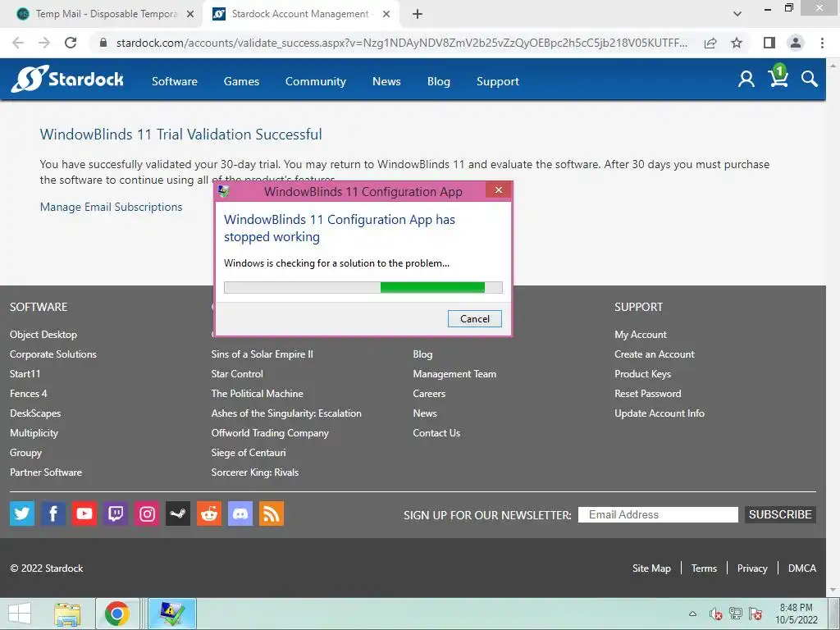
Task: Focus the newsletter Email Address field
Action: point(658,514)
